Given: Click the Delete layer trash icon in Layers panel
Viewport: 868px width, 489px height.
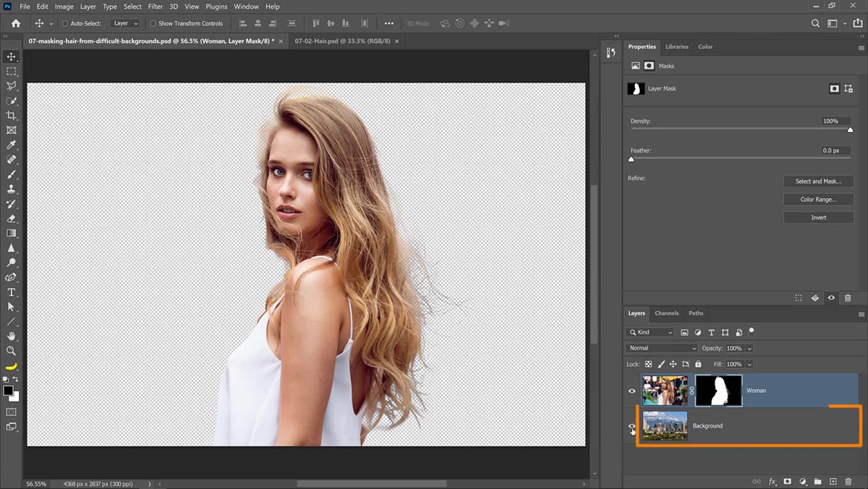Looking at the screenshot, I should click(848, 481).
